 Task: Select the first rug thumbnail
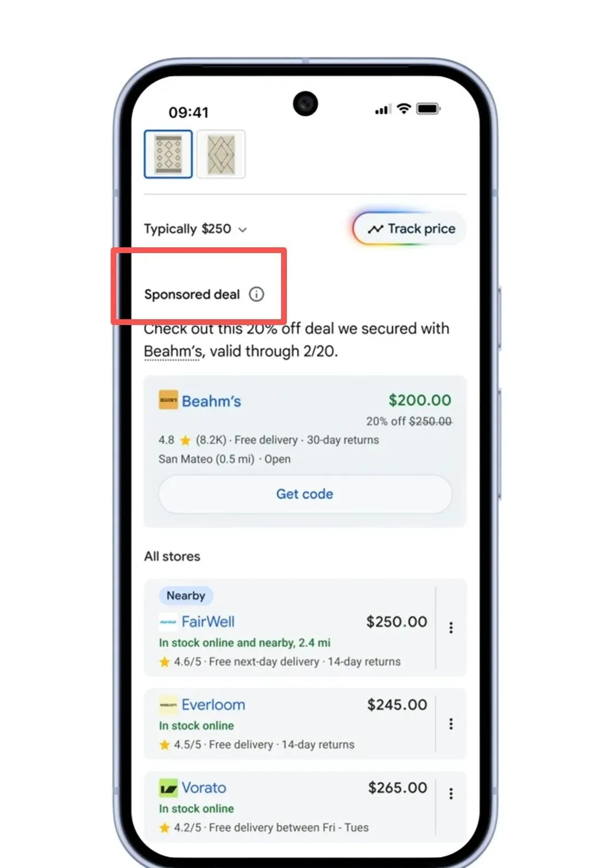(168, 154)
